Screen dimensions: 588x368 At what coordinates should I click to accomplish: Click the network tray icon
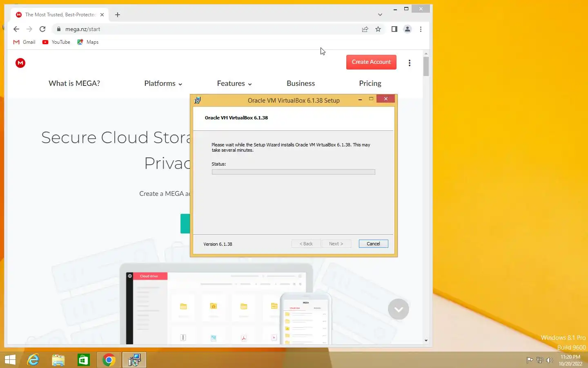pos(539,360)
